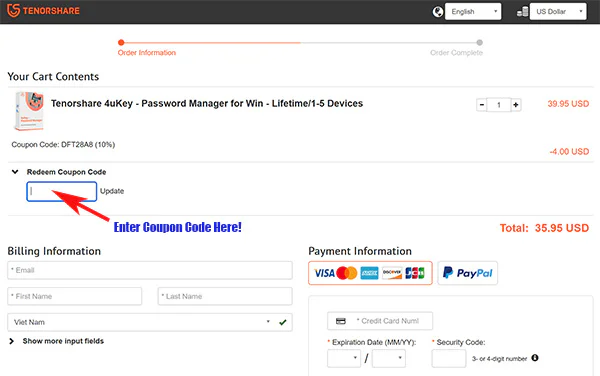This screenshot has width=600, height=376.
Task: Click the 4uKey product box thumbnail
Action: pyautogui.click(x=29, y=111)
